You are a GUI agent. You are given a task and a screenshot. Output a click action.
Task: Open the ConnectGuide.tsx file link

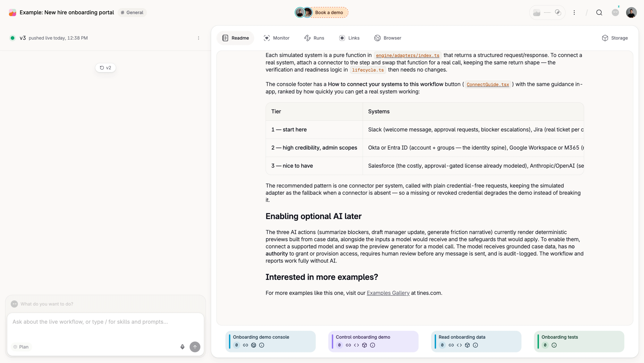click(x=488, y=84)
